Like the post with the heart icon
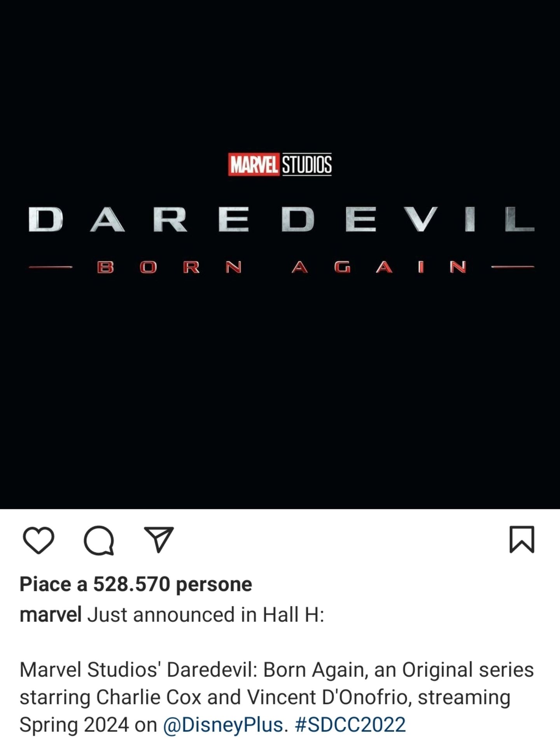The height and width of the screenshot is (740, 560). [x=38, y=540]
